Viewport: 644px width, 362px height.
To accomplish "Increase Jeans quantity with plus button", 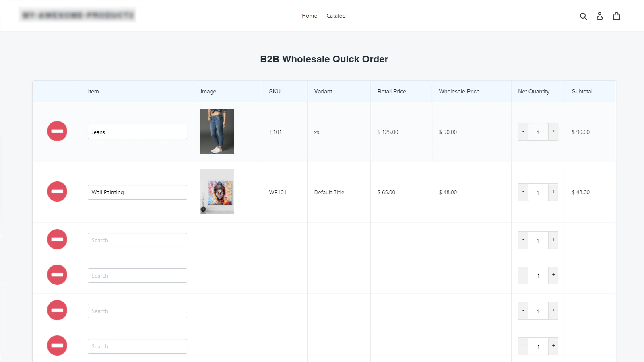I will pyautogui.click(x=553, y=132).
